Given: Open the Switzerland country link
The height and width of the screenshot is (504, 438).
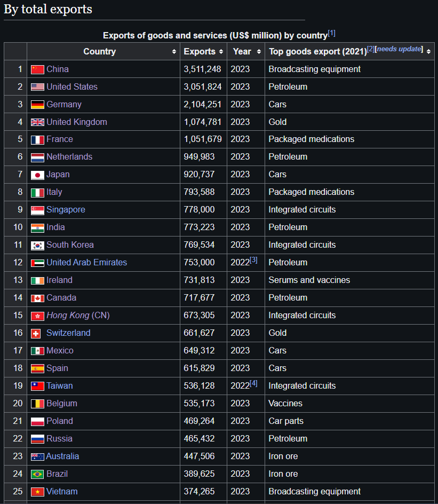Looking at the screenshot, I should coord(68,333).
